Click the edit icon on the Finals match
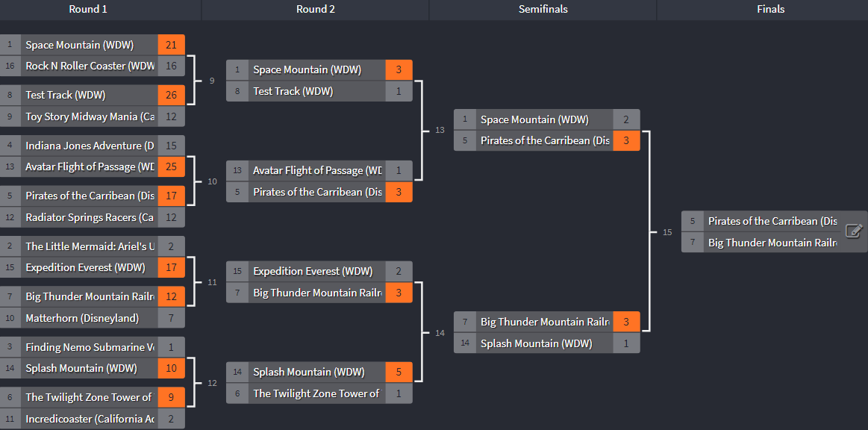This screenshot has height=430, width=868. [854, 231]
